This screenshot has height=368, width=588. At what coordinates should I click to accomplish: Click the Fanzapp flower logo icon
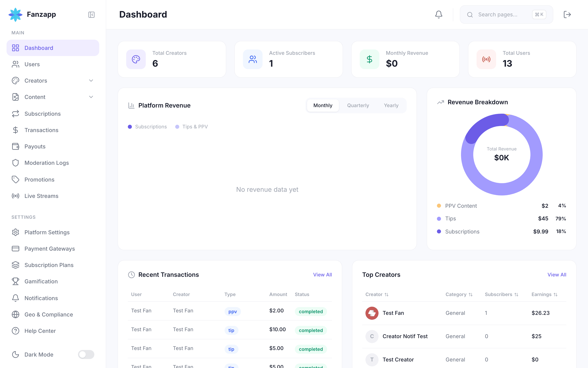[x=16, y=15]
